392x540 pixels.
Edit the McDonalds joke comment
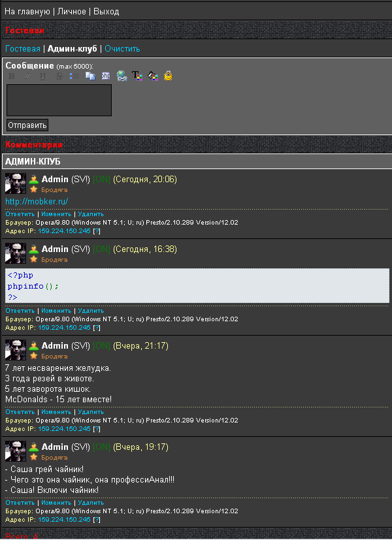56,412
